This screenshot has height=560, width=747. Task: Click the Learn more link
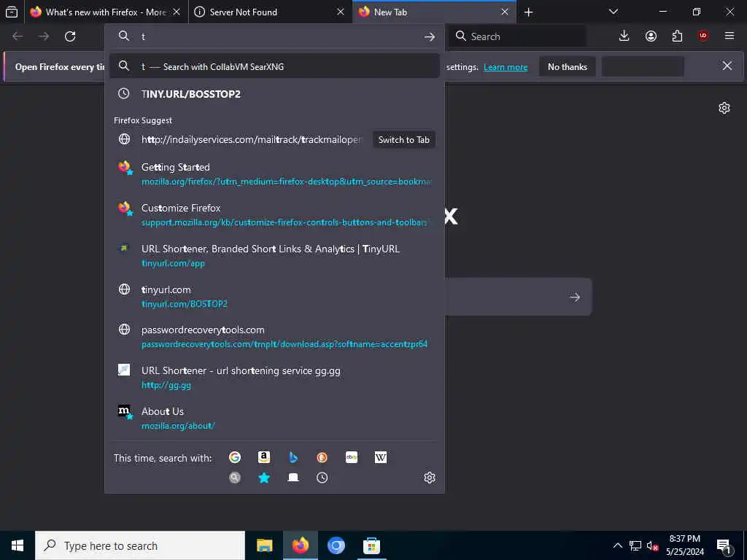click(506, 67)
